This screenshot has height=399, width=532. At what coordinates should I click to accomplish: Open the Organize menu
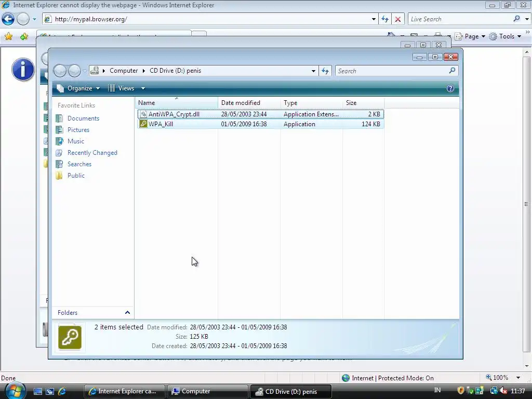(x=78, y=88)
